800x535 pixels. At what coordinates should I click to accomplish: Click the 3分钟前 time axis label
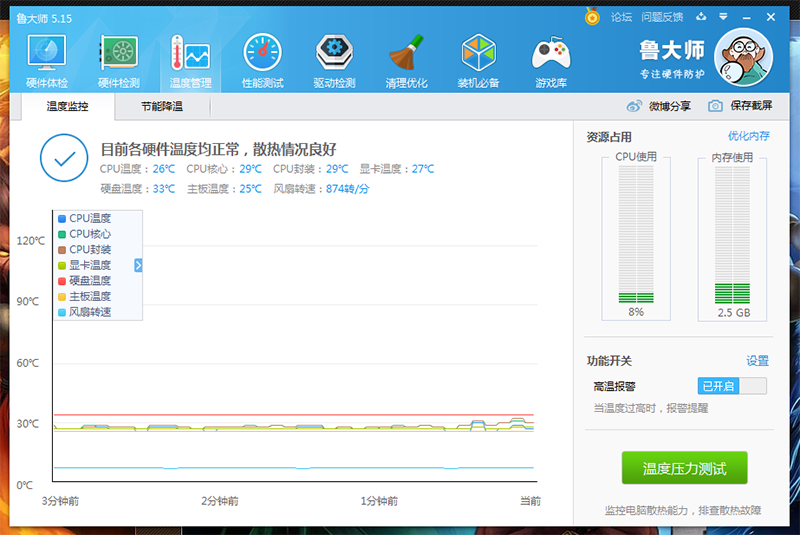click(60, 501)
